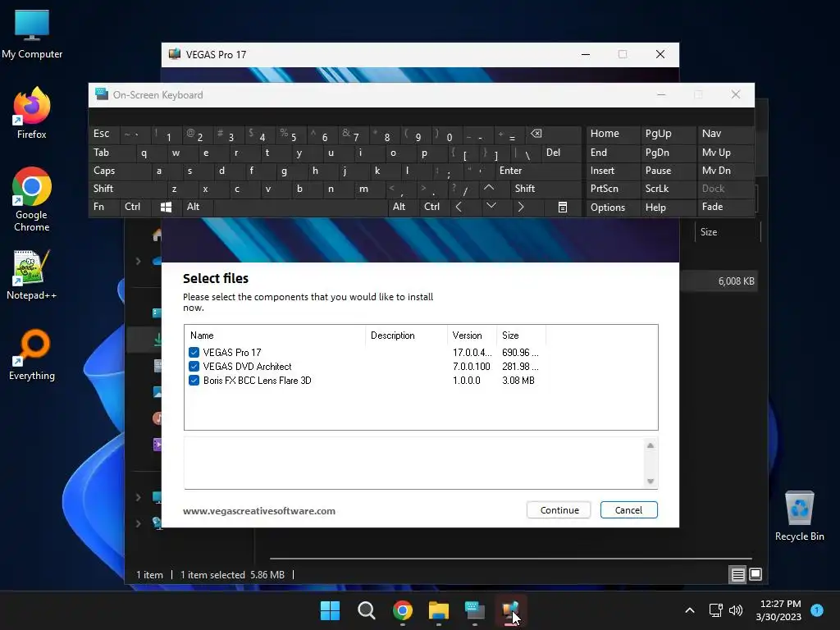840x630 pixels.
Task: Open My Computer desktop icon
Action: click(x=32, y=34)
